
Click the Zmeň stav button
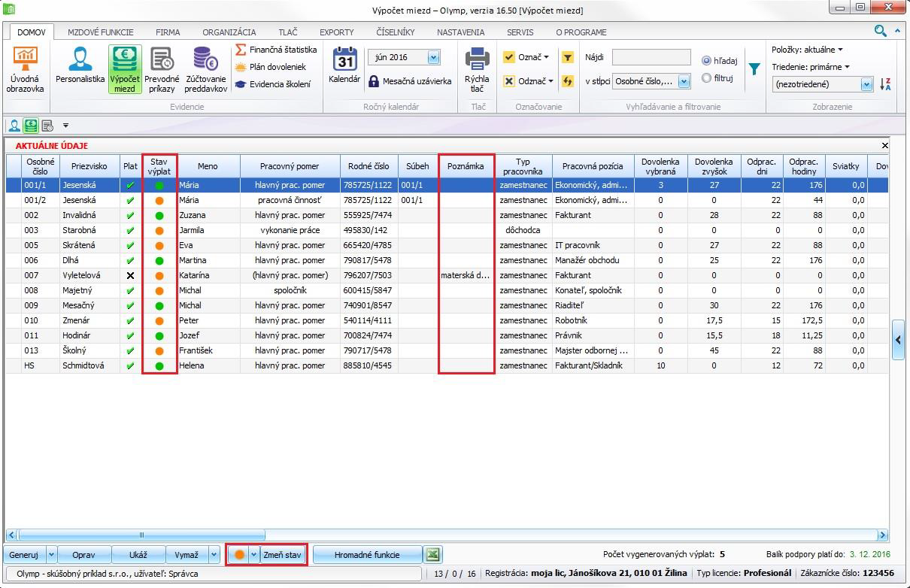point(283,555)
